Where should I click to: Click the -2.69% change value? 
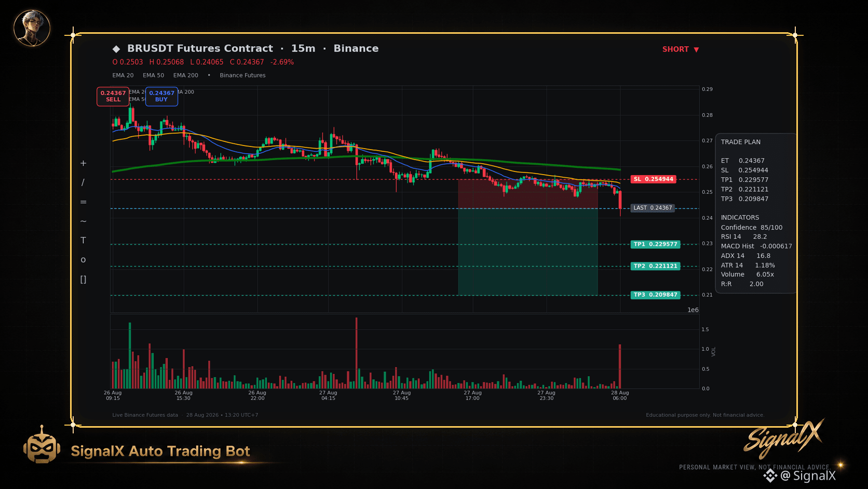(x=282, y=62)
